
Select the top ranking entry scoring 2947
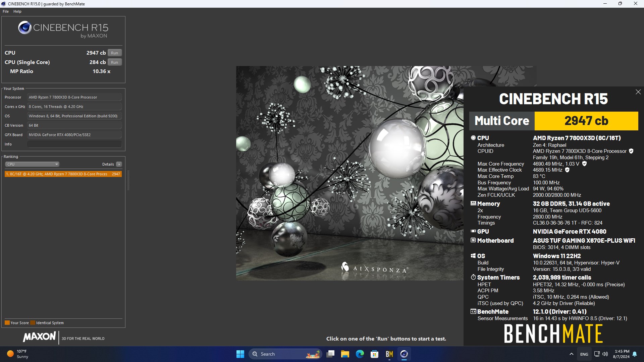coord(63,174)
